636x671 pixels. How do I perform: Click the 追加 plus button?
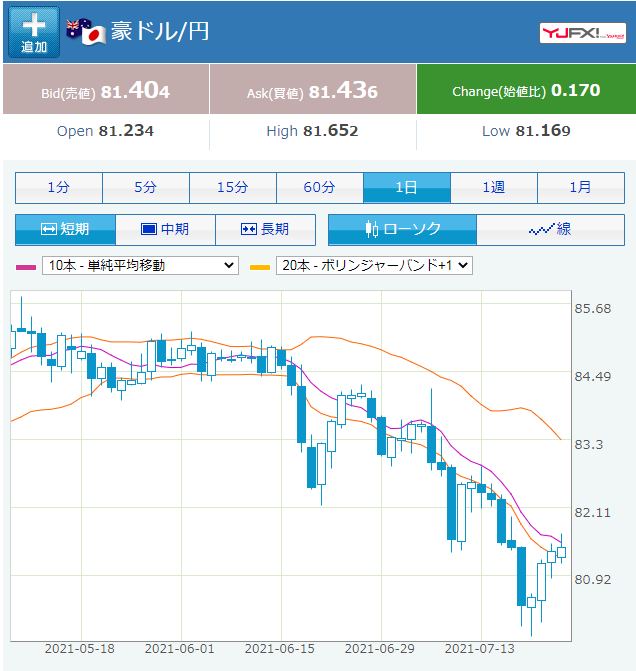34,32
